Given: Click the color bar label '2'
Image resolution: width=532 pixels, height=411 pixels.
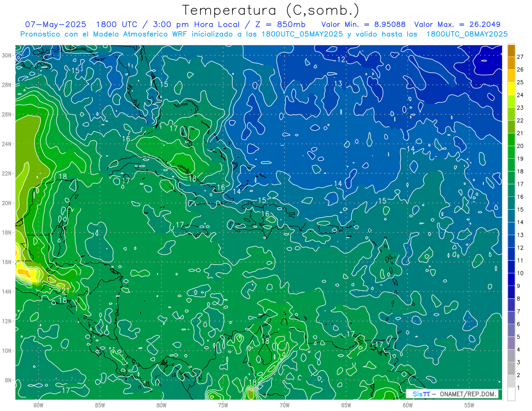Looking at the screenshot, I should [x=519, y=375].
